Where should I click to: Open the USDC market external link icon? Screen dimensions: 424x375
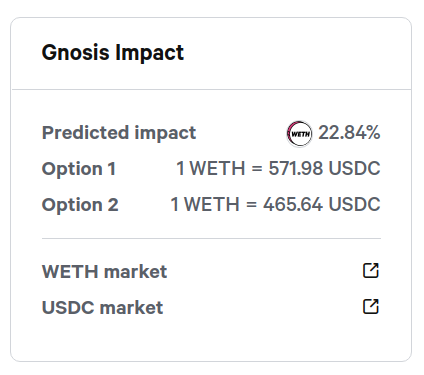(371, 306)
